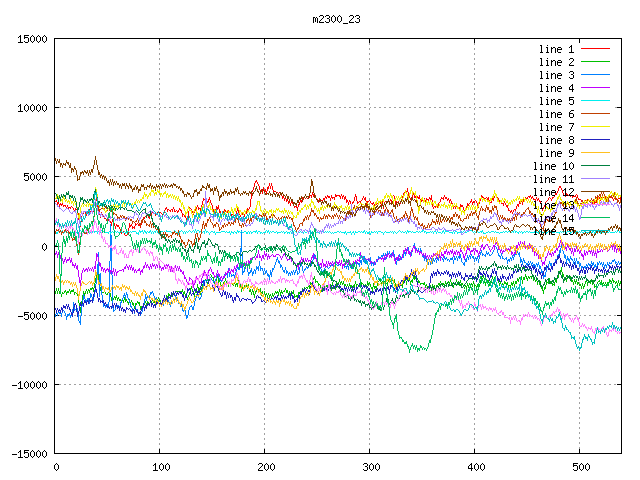Click the 300 x-axis tick label

pyautogui.click(x=370, y=467)
